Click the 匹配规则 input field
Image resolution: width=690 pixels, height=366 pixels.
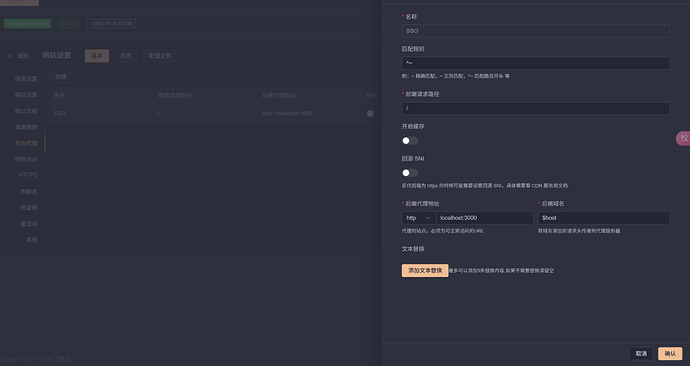click(536, 63)
